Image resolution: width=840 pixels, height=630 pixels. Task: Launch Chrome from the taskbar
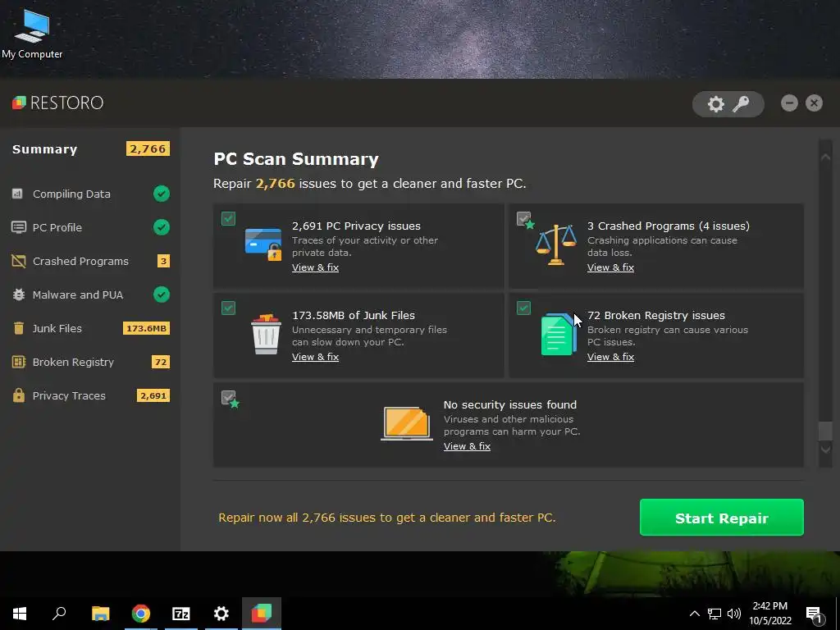tap(141, 614)
